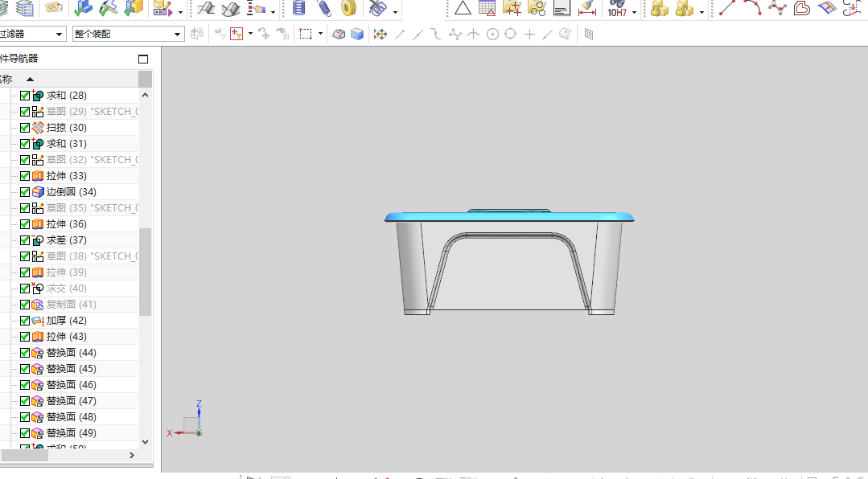Expand the locked assembly toolbar dropdown arrow

702,11
